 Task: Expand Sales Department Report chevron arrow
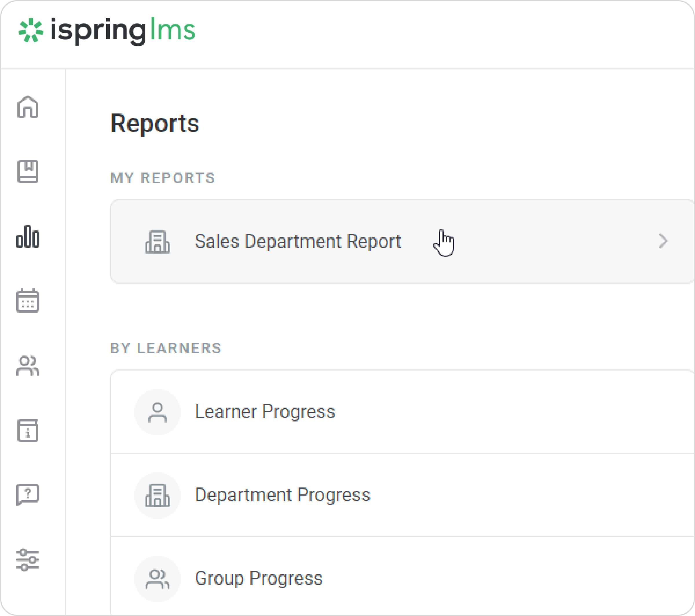point(663,241)
